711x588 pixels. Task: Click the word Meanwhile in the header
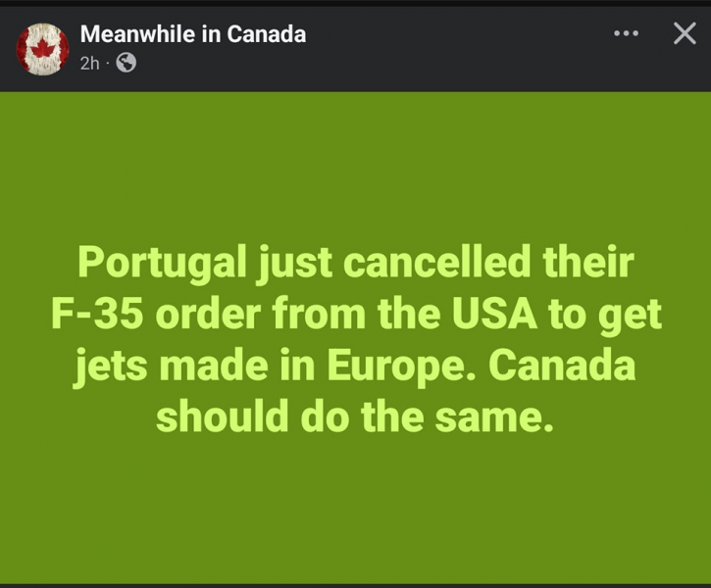(138, 34)
